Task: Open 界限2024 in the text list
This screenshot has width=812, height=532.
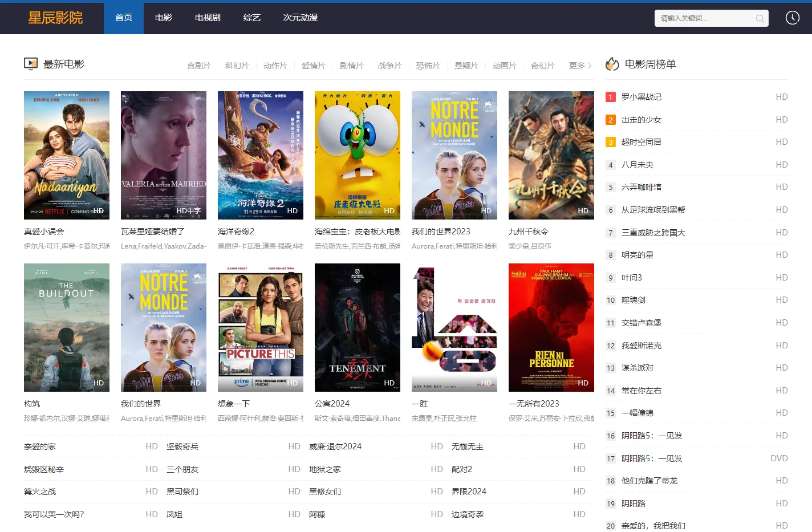Action: click(469, 492)
